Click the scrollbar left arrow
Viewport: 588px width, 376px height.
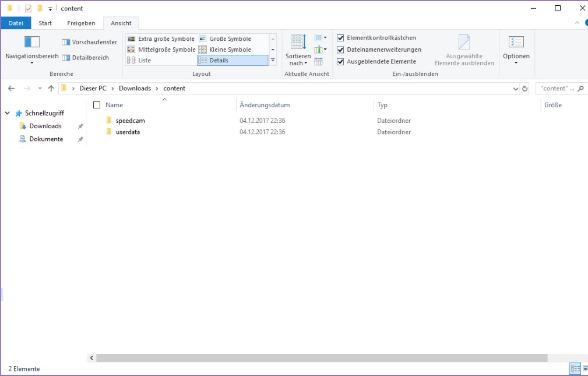[91, 358]
